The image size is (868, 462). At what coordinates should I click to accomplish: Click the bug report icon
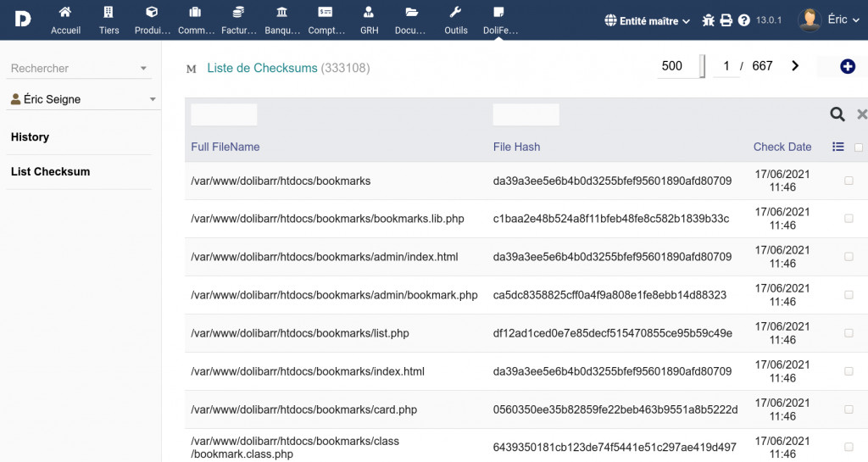tap(709, 20)
